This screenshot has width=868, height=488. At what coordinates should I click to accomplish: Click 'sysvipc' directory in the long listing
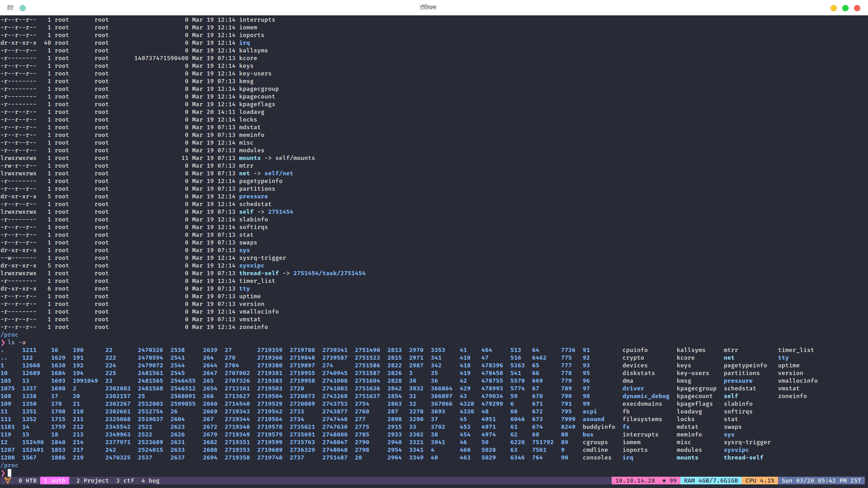point(252,266)
